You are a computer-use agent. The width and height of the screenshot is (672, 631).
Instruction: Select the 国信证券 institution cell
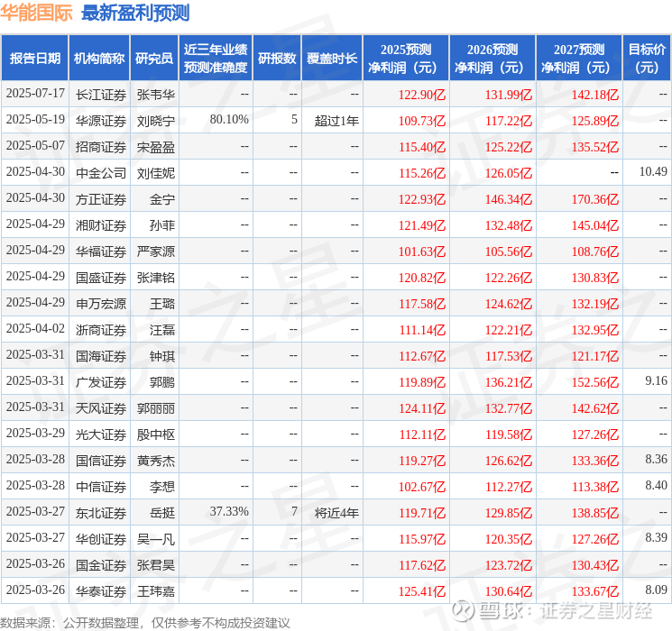101,461
